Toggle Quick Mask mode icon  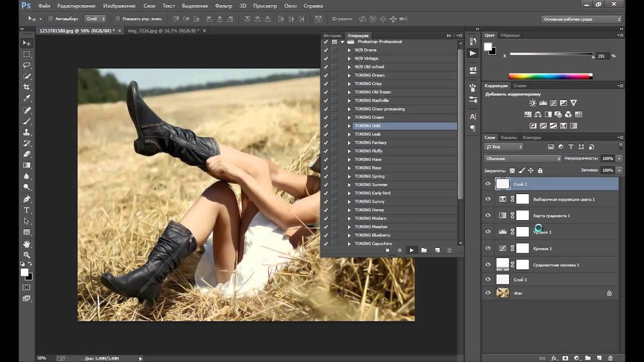[x=27, y=287]
